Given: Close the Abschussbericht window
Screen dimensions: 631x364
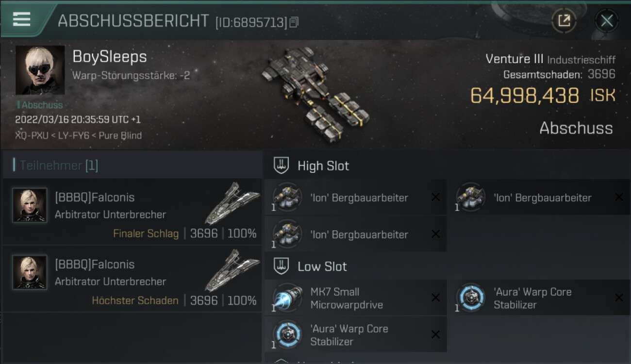Looking at the screenshot, I should pyautogui.click(x=607, y=21).
